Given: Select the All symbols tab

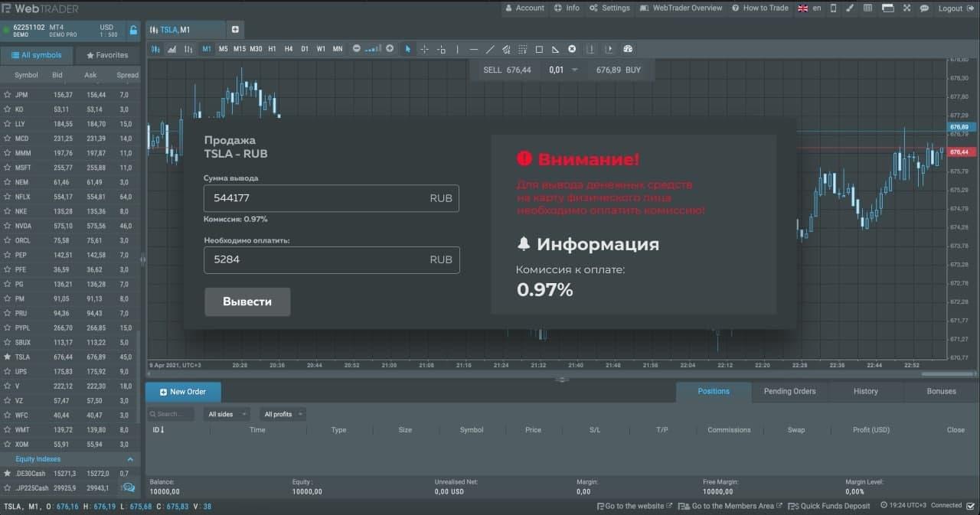Looking at the screenshot, I should click(36, 55).
